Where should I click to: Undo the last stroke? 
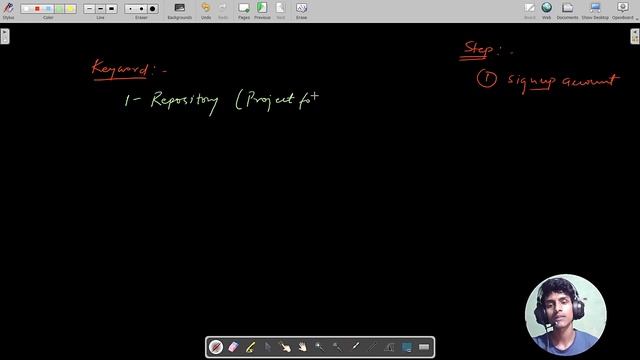click(206, 10)
